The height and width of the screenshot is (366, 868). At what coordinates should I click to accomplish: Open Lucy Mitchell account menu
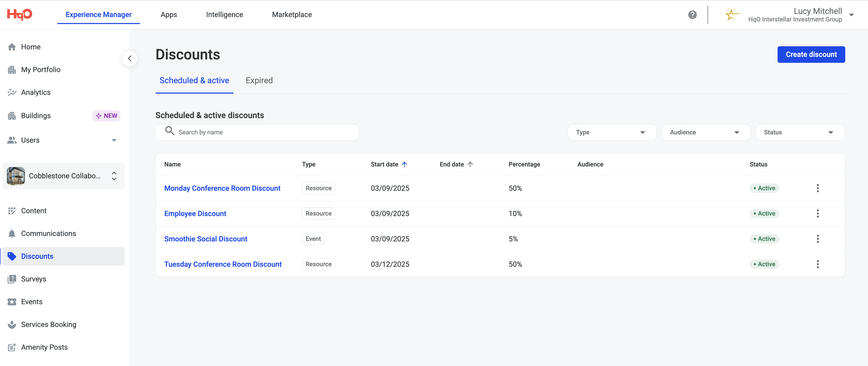[x=851, y=15]
